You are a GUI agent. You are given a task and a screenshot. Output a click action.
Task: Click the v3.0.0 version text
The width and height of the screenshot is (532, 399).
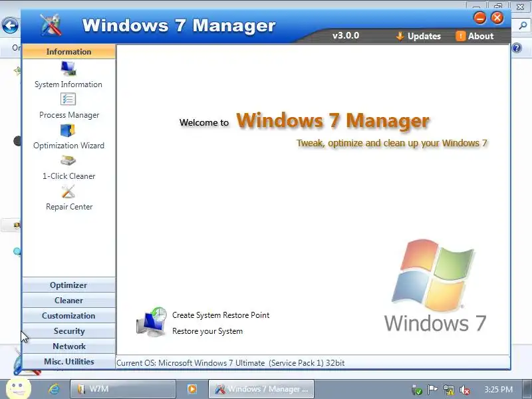click(x=346, y=36)
